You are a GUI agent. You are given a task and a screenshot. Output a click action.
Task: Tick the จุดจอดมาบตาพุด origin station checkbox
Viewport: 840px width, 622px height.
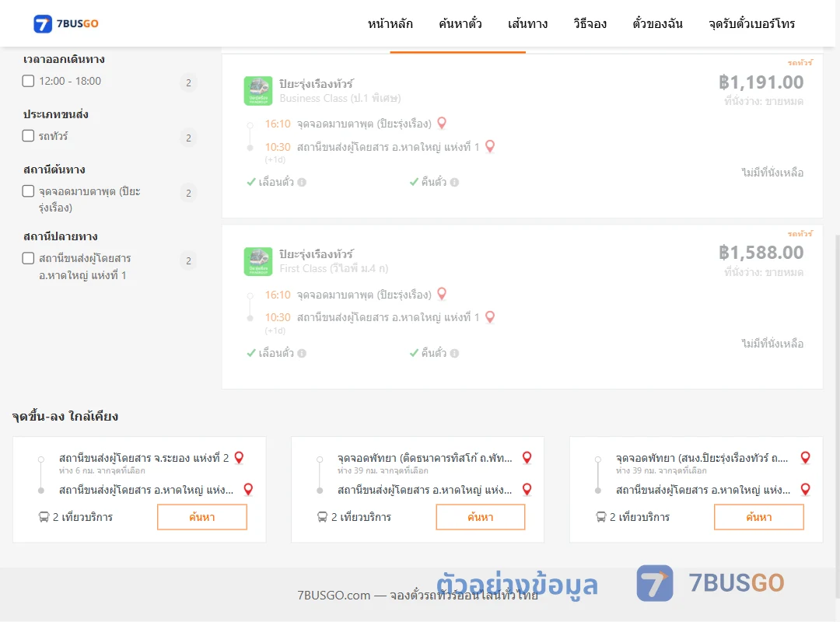point(29,190)
